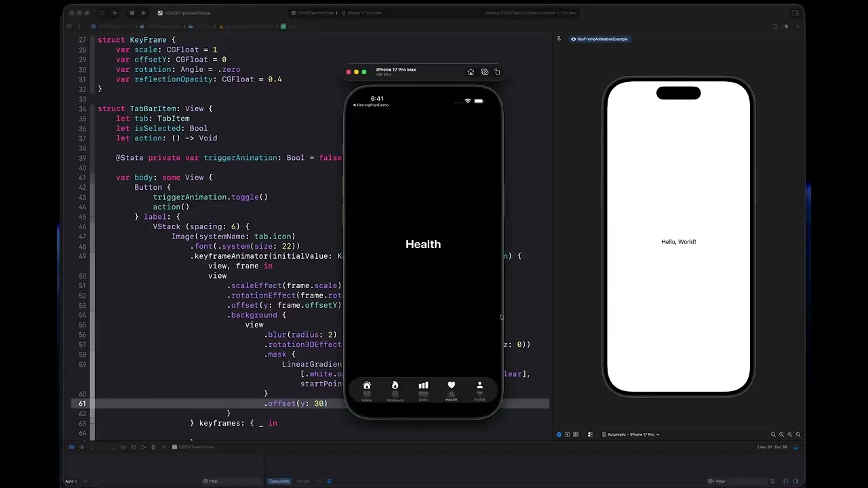Open Debug View Hierarchy
Screen dimensions: 868x488
pyautogui.click(x=134, y=447)
